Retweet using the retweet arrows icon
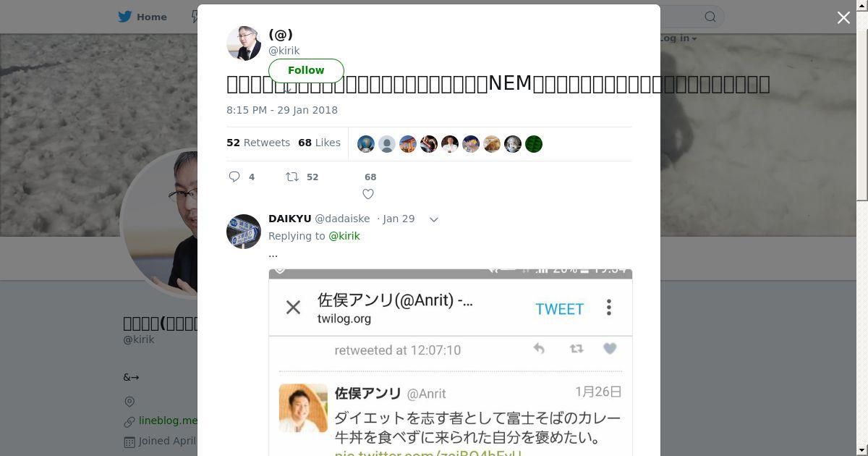Image resolution: width=868 pixels, height=456 pixels. [x=292, y=177]
